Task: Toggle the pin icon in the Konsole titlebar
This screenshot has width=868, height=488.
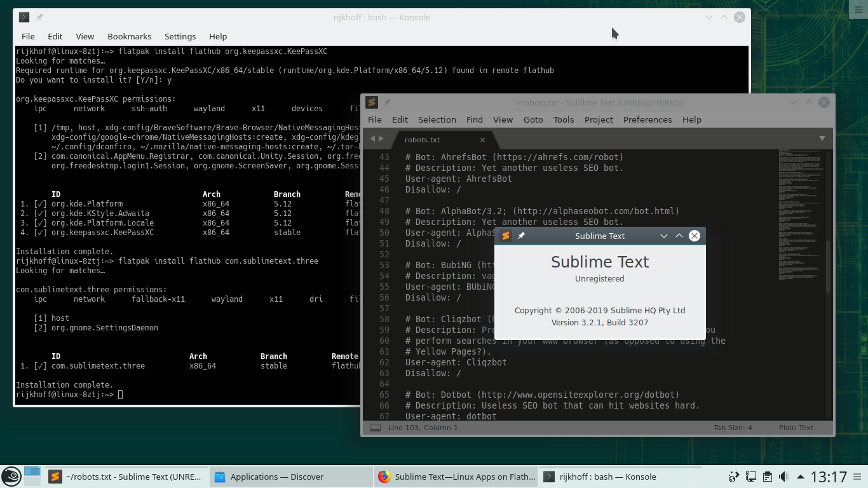Action: click(x=39, y=17)
